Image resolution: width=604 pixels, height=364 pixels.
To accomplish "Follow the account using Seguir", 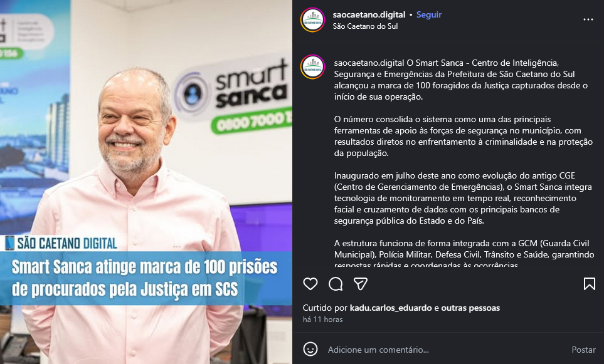I will (429, 14).
